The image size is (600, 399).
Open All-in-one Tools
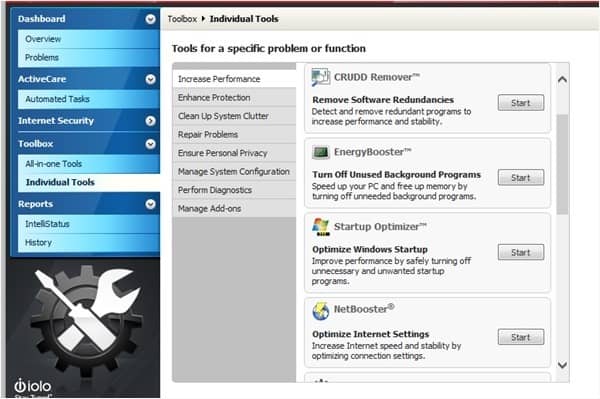click(x=88, y=164)
